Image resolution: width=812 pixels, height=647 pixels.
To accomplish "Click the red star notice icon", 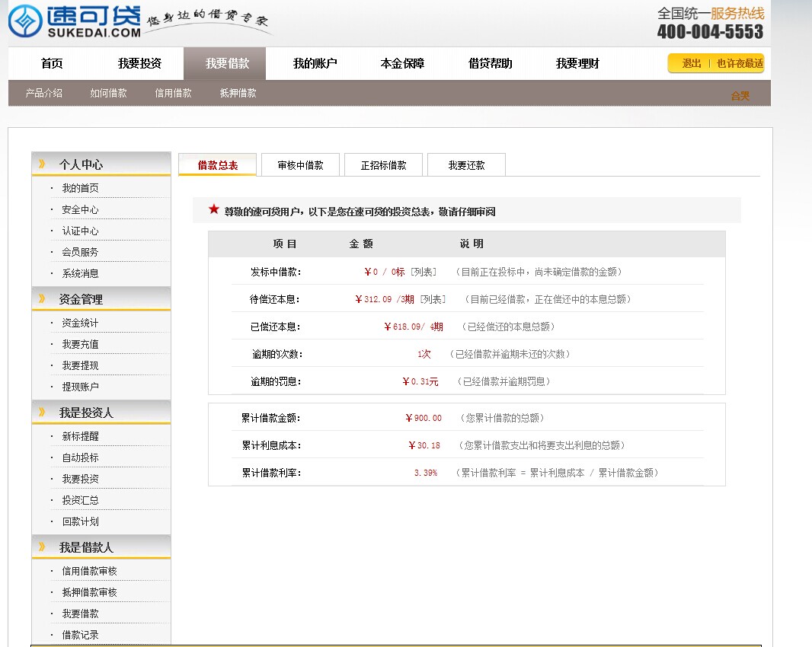I will [214, 209].
